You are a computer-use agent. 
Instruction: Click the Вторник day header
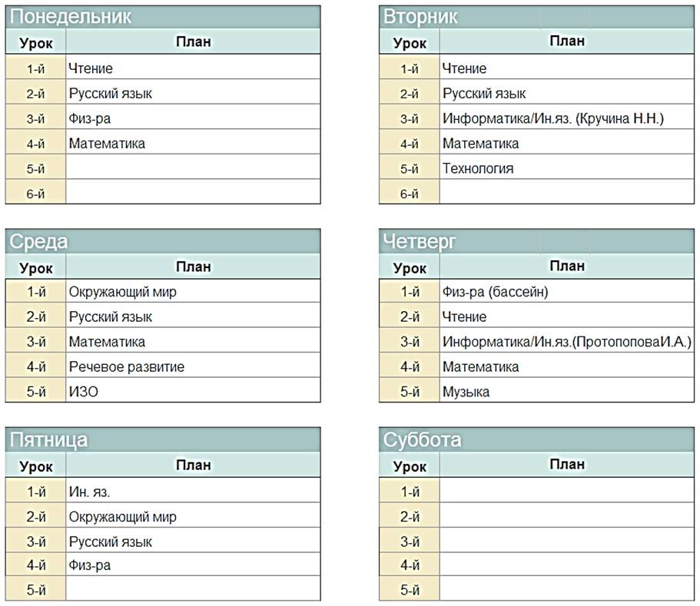[x=536, y=17]
